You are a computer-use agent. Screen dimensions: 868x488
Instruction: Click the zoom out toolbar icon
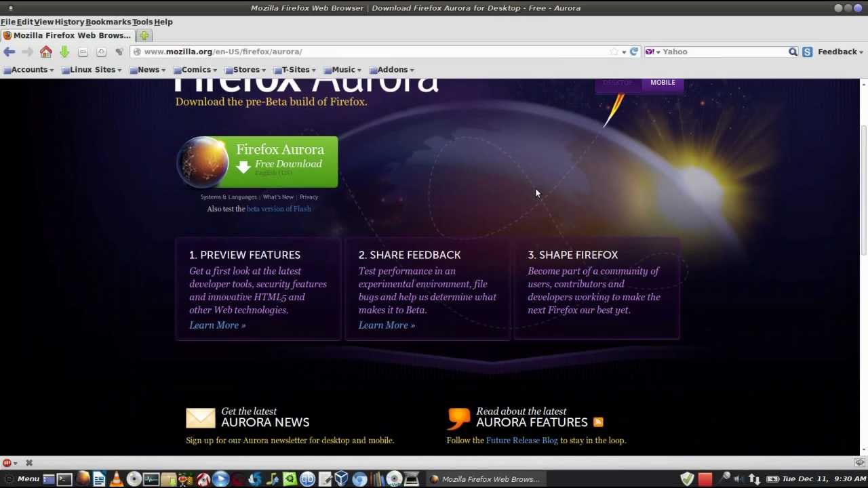[83, 52]
